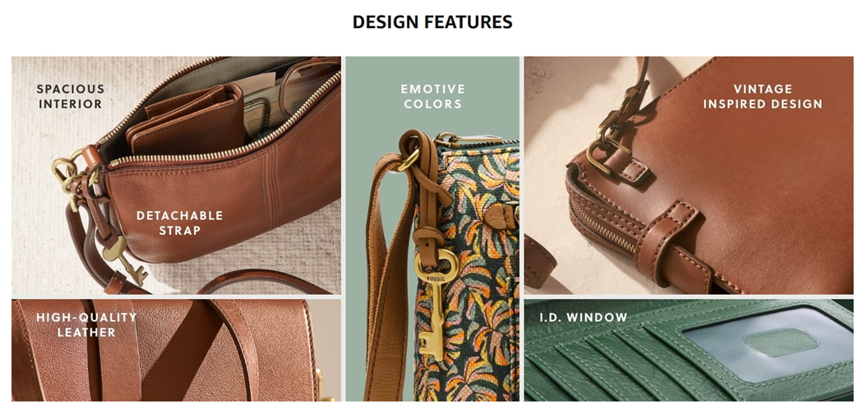The height and width of the screenshot is (413, 868).
Task: Click the brown wallet inside the open bag
Action: 186,121
